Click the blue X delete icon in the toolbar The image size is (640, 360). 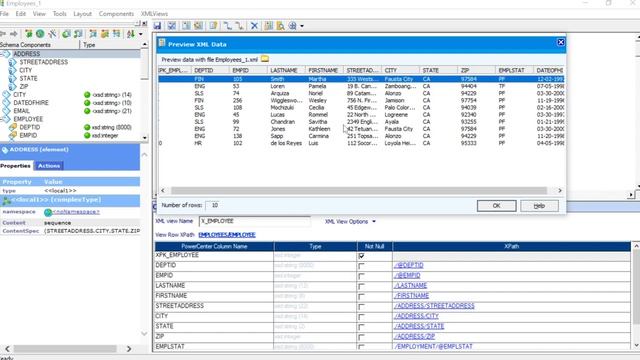pyautogui.click(x=254, y=26)
